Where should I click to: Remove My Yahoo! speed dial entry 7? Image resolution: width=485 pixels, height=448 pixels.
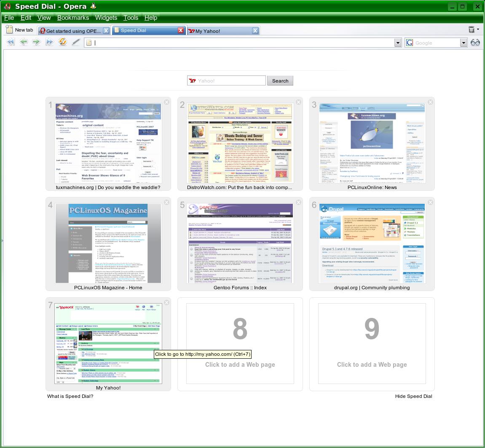click(167, 302)
